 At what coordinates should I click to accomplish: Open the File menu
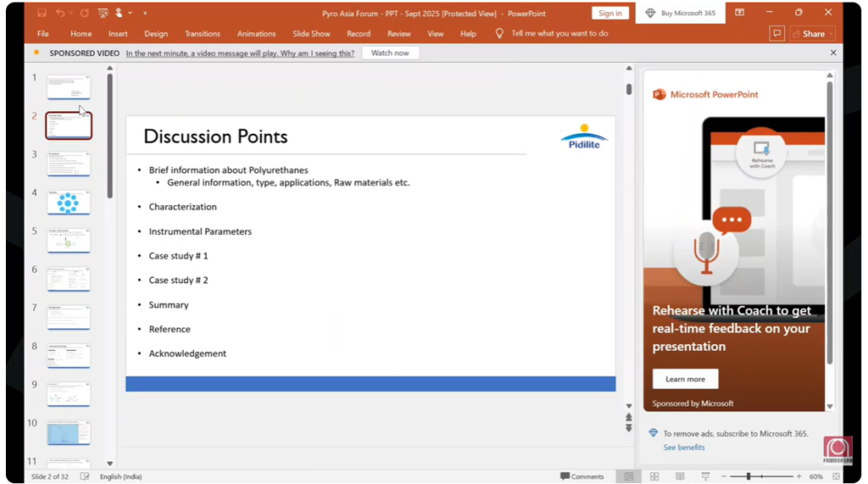click(42, 34)
